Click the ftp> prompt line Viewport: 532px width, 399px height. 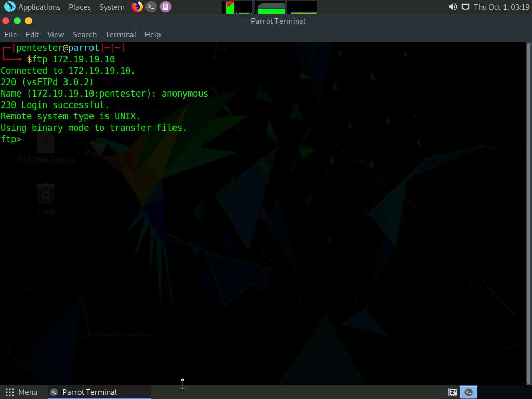11,139
